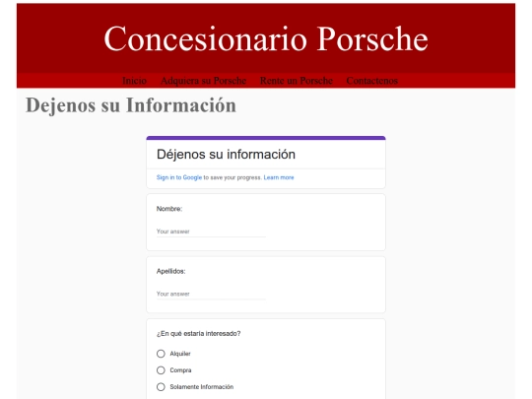Viewport: 532px width, 399px height.
Task: Click the Dejenos su Información page heading
Action: click(131, 105)
